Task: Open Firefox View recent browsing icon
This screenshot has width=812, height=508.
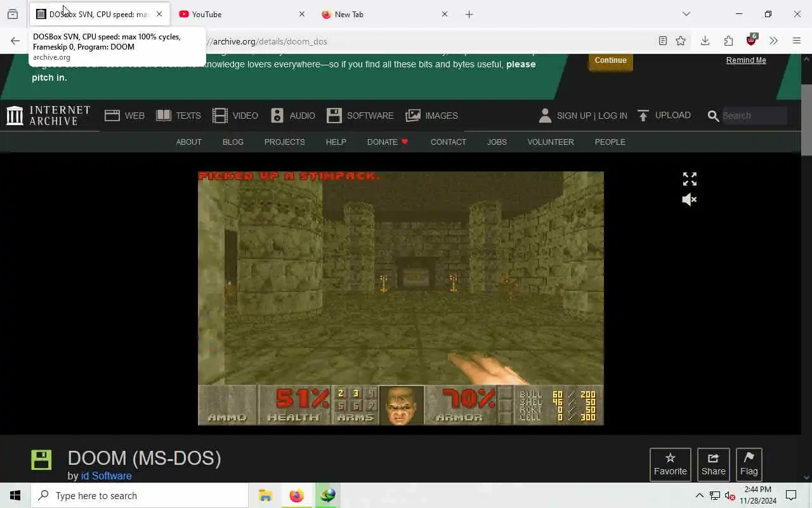Action: [x=13, y=14]
